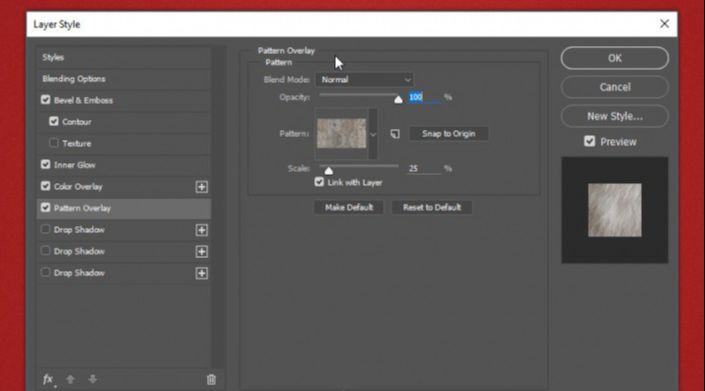Screen dimensions: 705x391
Task: Enable the Texture checkbox
Action: [54, 143]
